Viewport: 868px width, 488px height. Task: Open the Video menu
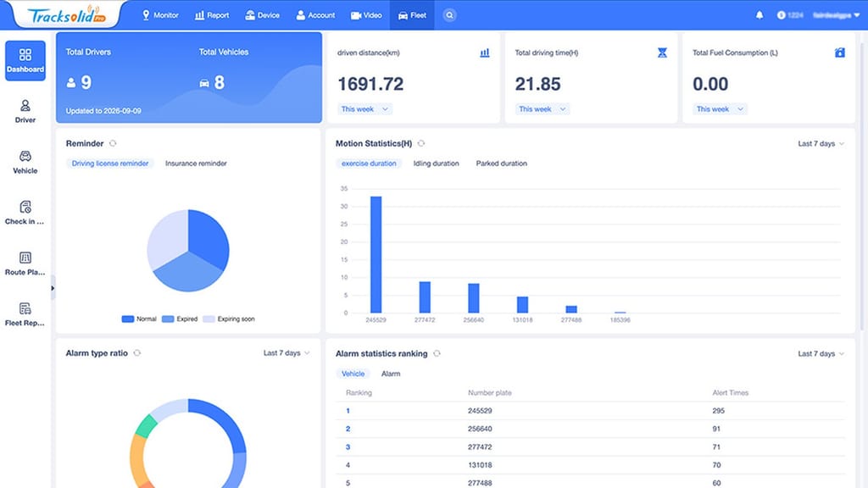366,15
